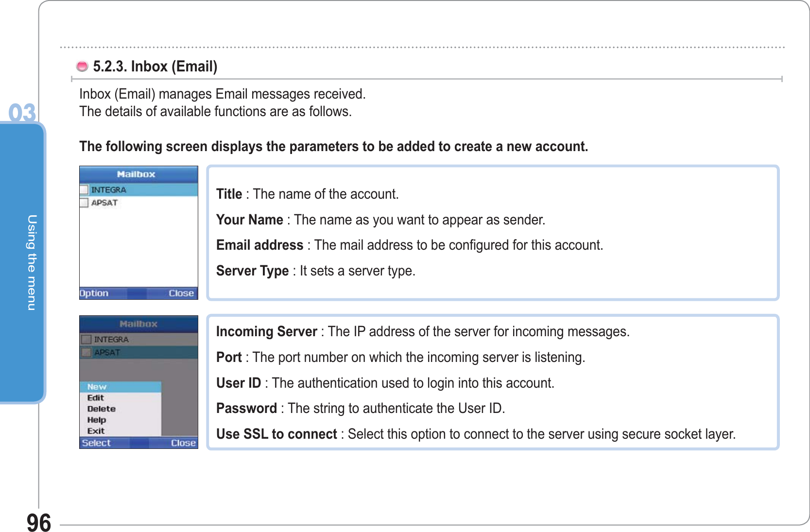The image size is (810, 532).
Task: Click 'The details of available functions' sentence
Action: (215, 111)
